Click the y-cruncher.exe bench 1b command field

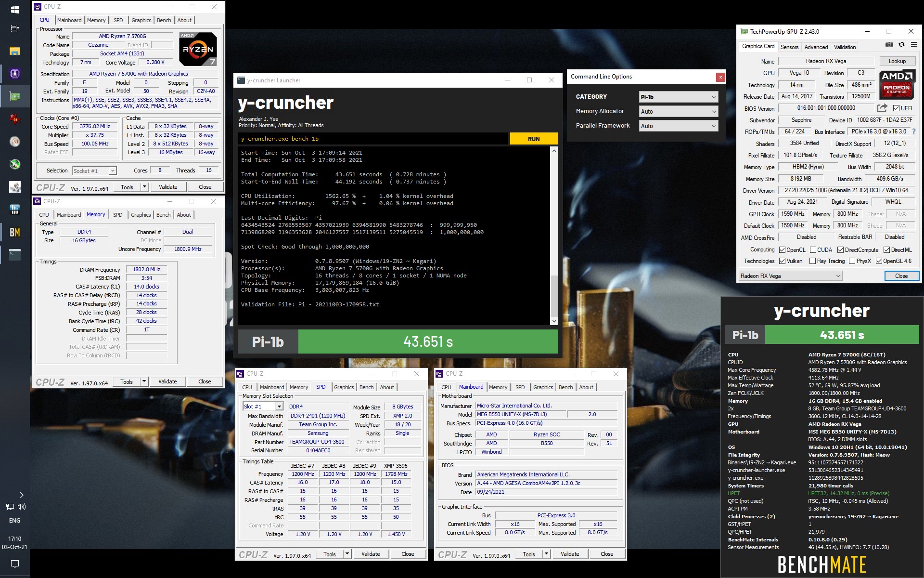coord(373,139)
